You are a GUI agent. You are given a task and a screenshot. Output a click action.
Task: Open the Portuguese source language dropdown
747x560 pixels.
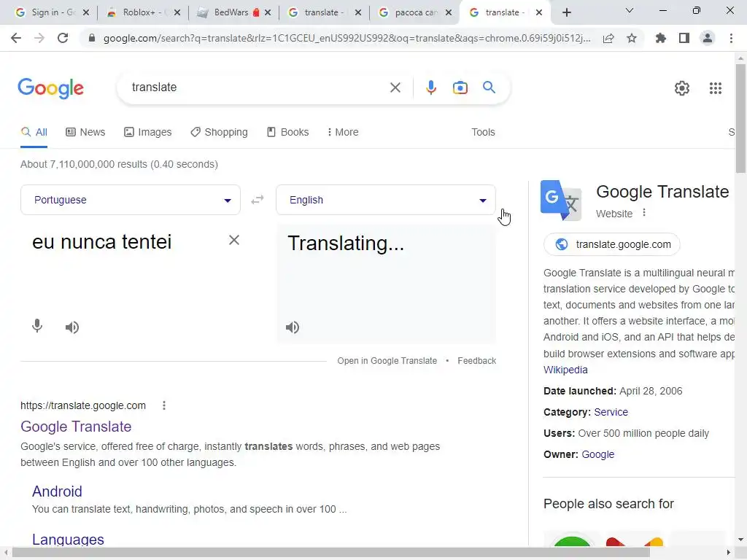[x=131, y=200]
